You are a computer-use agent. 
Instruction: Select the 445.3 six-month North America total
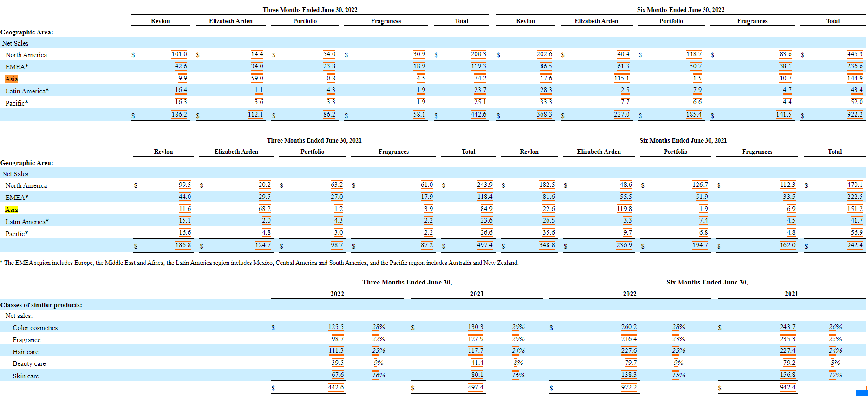pyautogui.click(x=855, y=54)
